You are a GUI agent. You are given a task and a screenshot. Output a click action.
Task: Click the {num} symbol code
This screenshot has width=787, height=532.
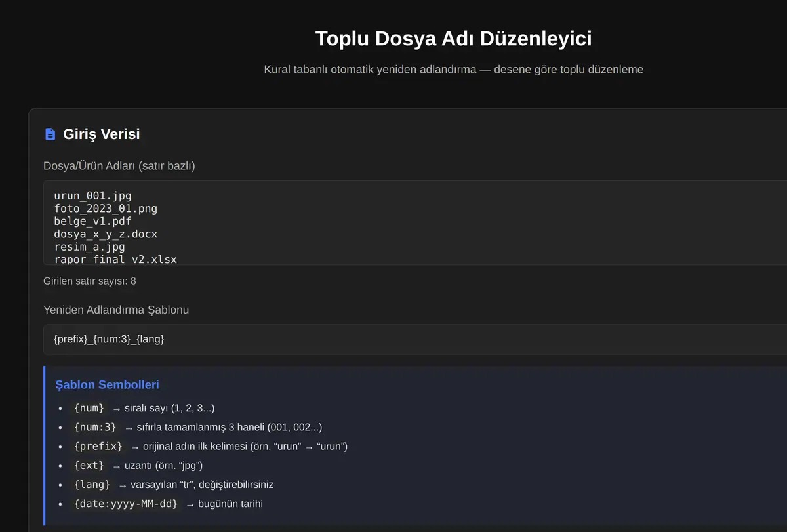point(89,408)
